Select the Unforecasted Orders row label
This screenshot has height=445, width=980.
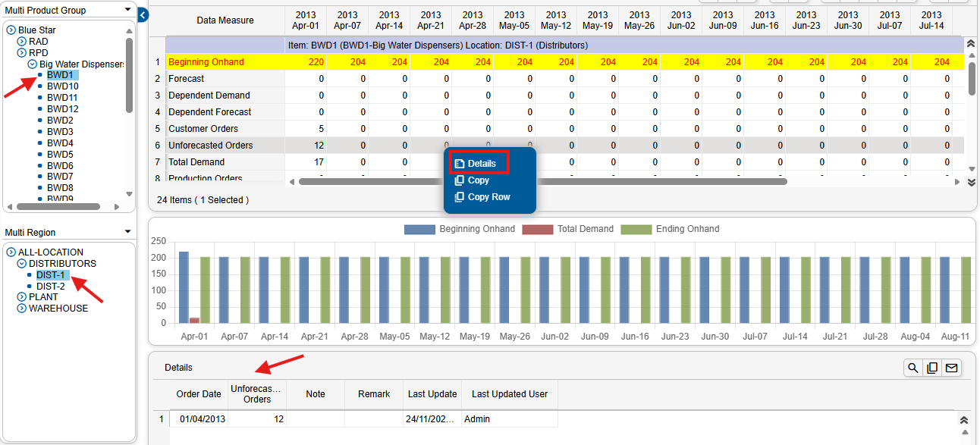pos(211,146)
